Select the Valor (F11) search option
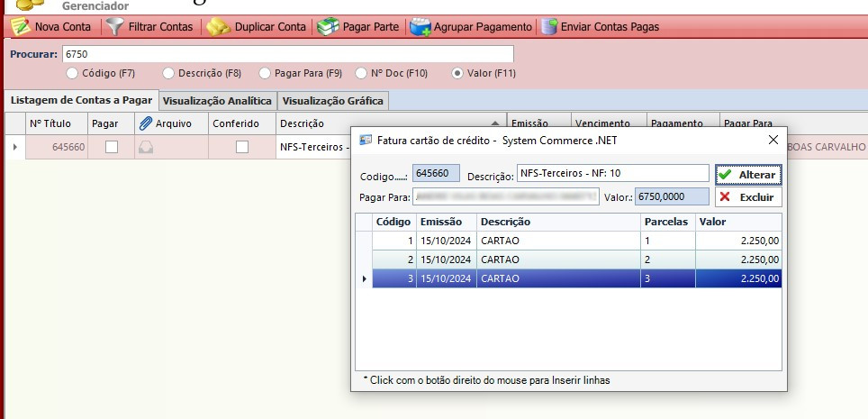868x419 pixels. tap(457, 73)
